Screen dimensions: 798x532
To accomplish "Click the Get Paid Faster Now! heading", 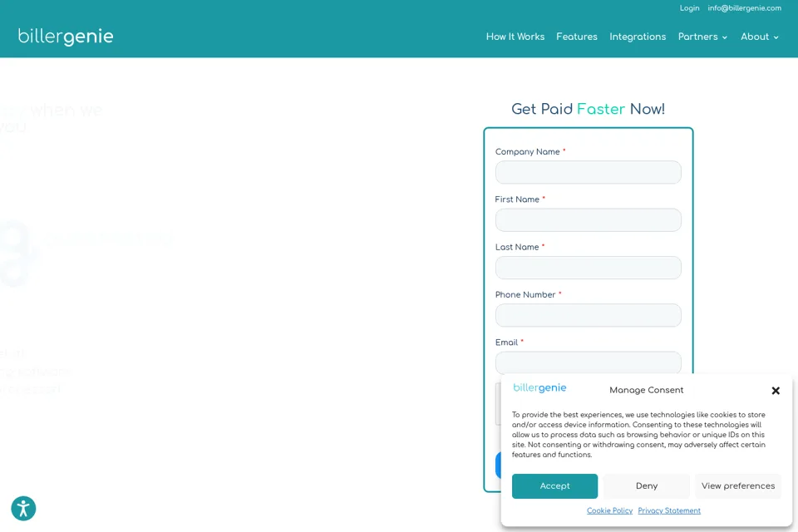I will (x=588, y=109).
